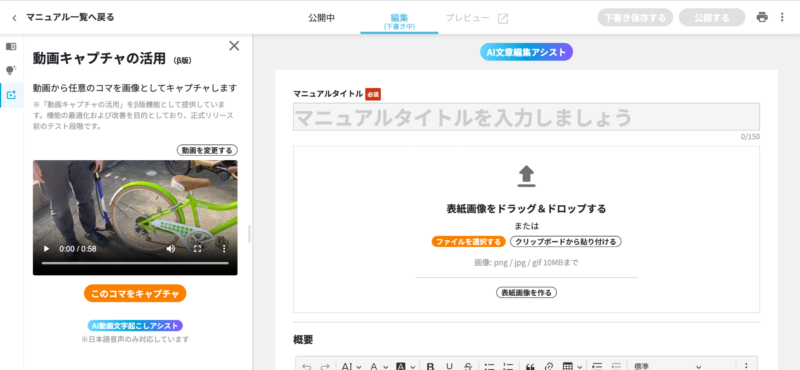Click the panel resize handle
The height and width of the screenshot is (370, 800).
pos(249,234)
